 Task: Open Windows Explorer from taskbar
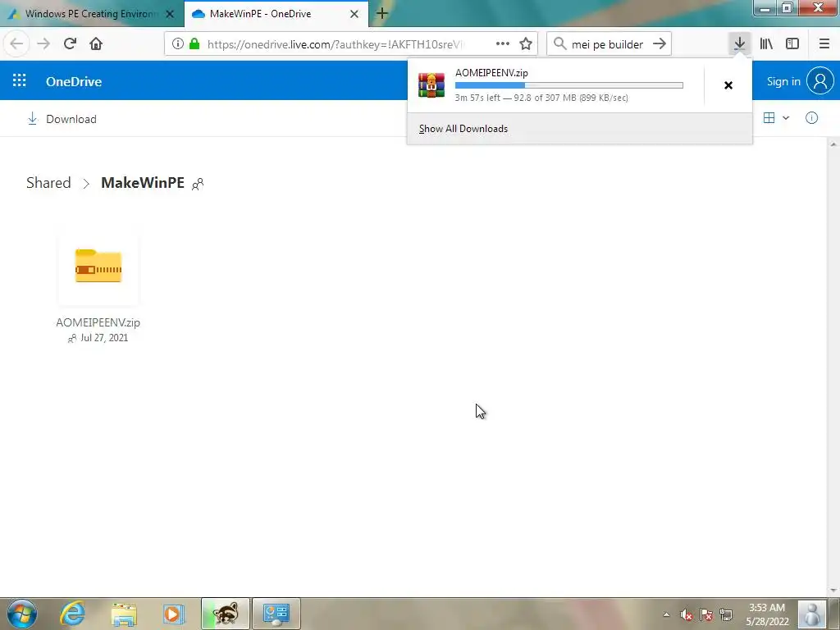pos(124,614)
